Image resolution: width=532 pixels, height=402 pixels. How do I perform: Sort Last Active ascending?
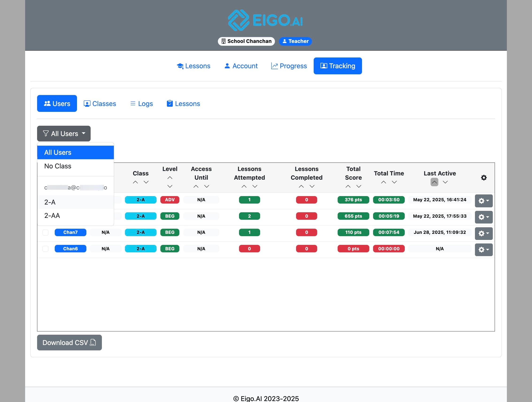coord(434,182)
